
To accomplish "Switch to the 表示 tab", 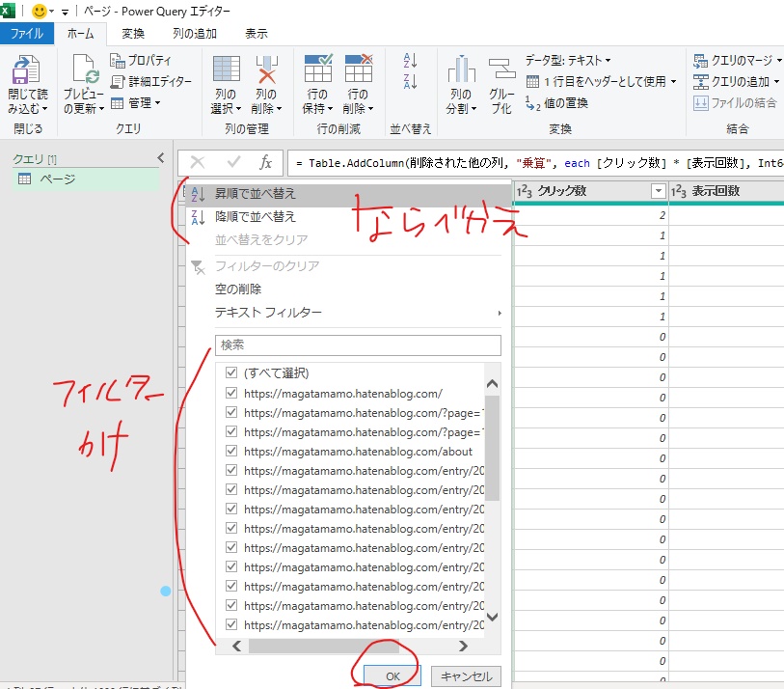I will click(x=257, y=34).
